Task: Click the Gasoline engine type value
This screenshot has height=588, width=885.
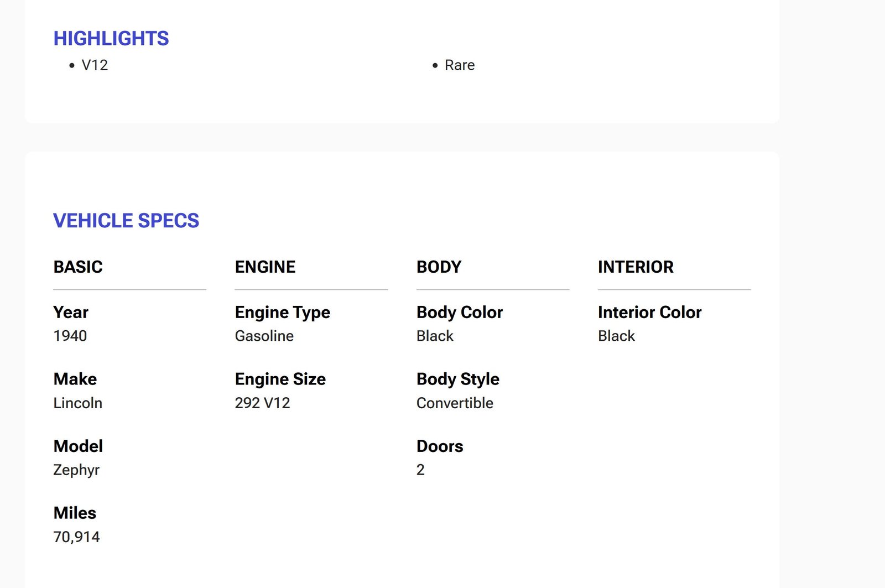Action: coord(264,336)
